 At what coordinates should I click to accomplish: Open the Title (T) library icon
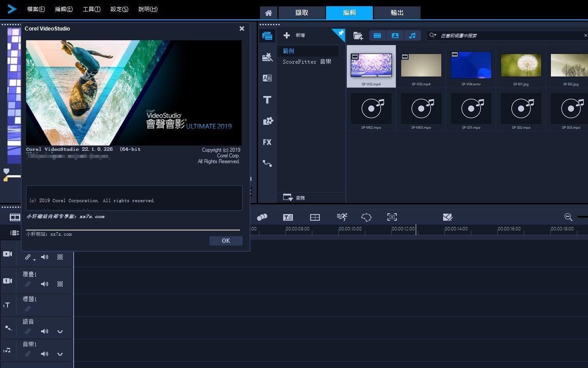tap(267, 100)
